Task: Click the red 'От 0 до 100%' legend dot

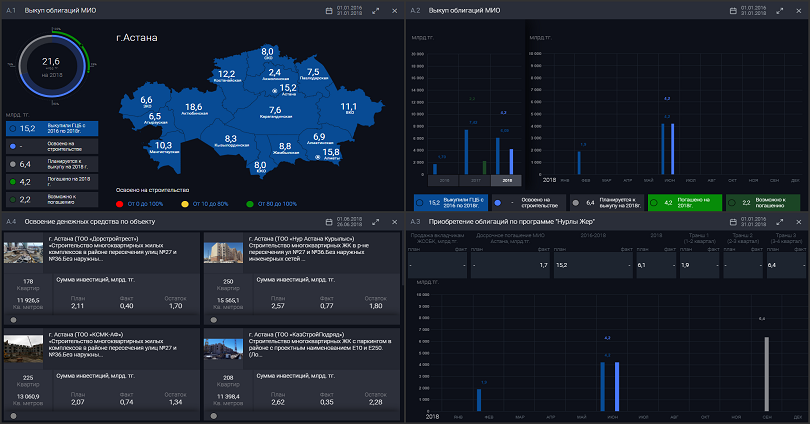Action: (120, 203)
